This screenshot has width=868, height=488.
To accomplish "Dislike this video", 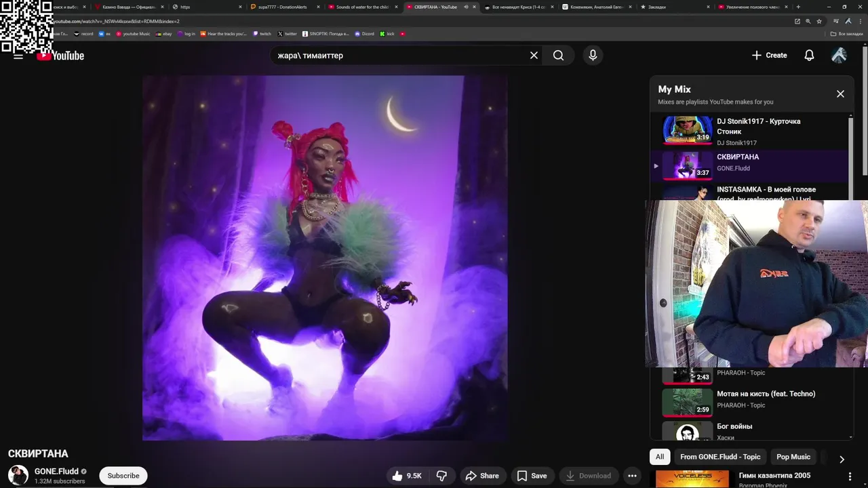I will coord(441,476).
